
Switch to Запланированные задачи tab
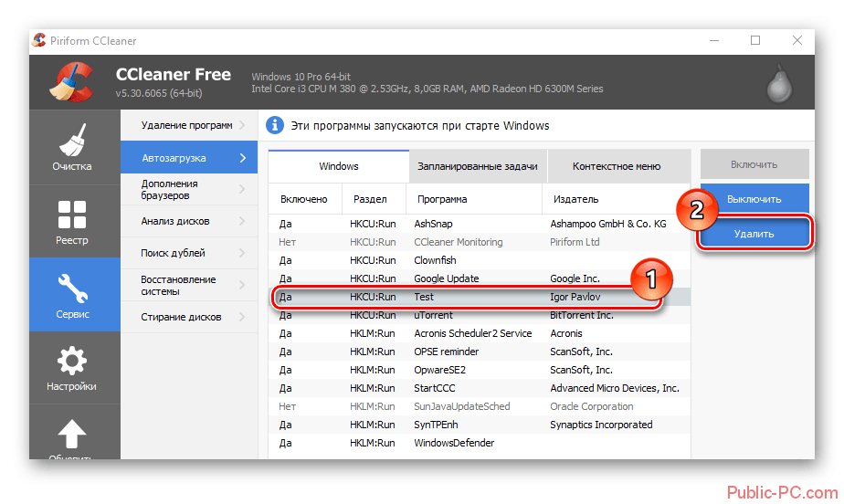tap(478, 167)
